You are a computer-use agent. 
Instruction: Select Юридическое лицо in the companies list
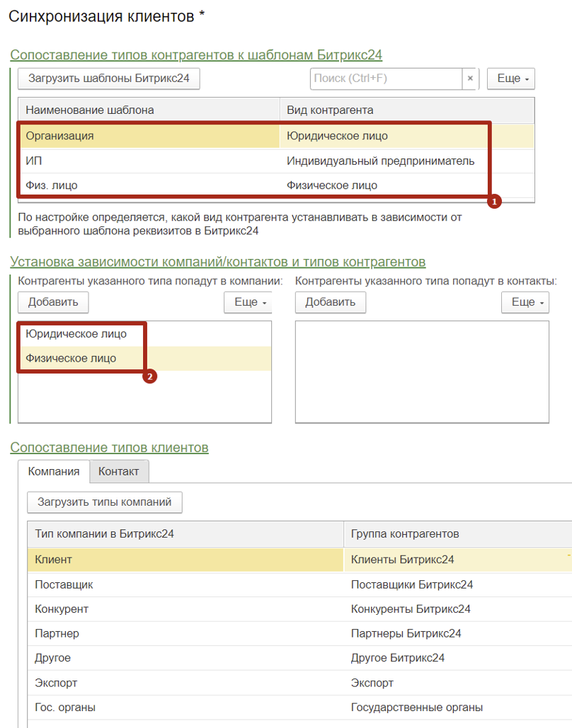[x=76, y=333]
